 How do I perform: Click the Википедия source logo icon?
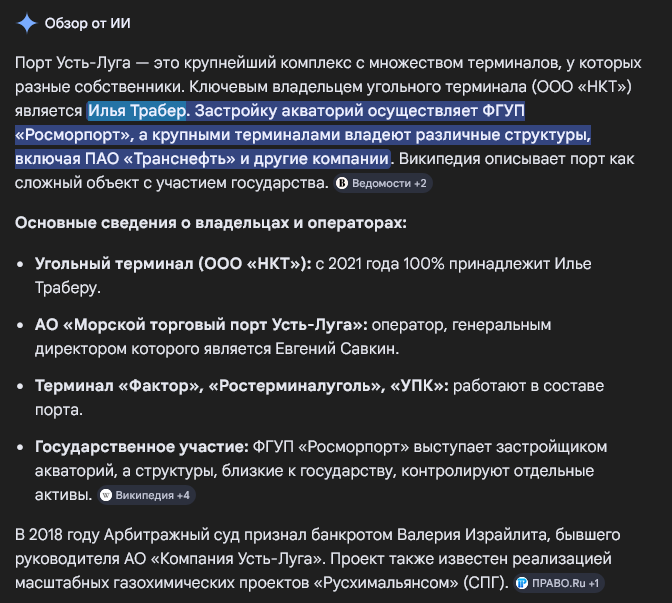click(105, 495)
